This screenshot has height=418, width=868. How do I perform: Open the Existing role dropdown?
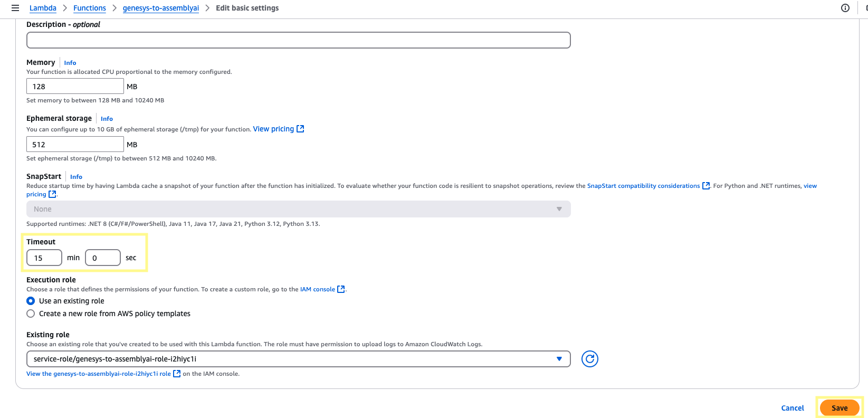point(298,359)
